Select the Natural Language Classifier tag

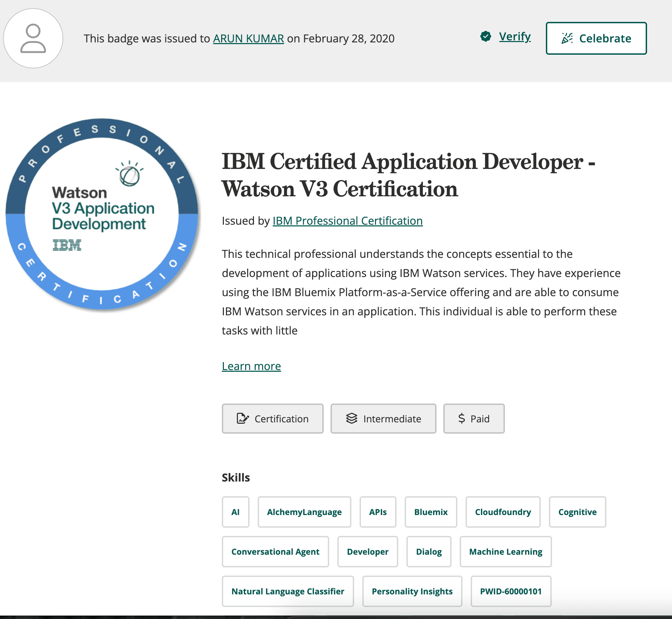(x=288, y=591)
